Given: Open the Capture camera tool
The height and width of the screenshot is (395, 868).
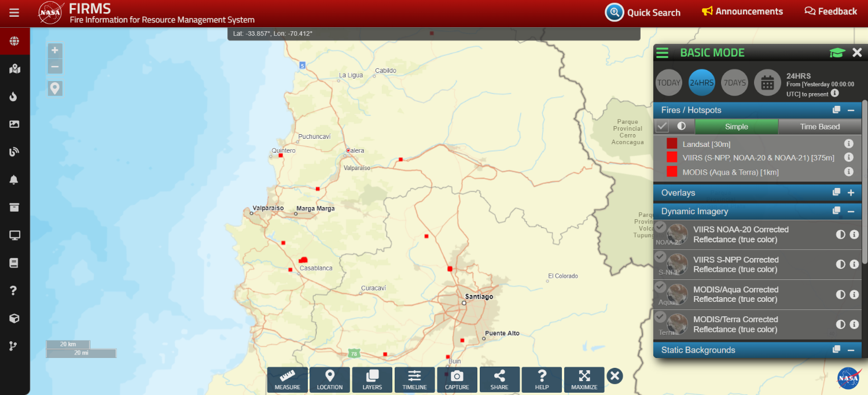Looking at the screenshot, I should pos(457,379).
